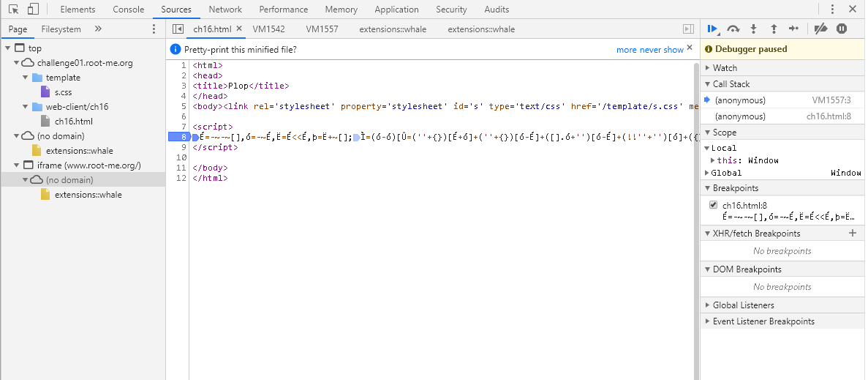Toggle pause on exceptions icon

coord(842,29)
